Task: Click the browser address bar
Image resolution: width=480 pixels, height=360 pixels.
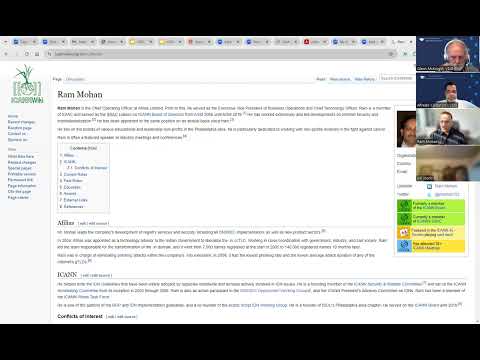Action: click(x=220, y=54)
